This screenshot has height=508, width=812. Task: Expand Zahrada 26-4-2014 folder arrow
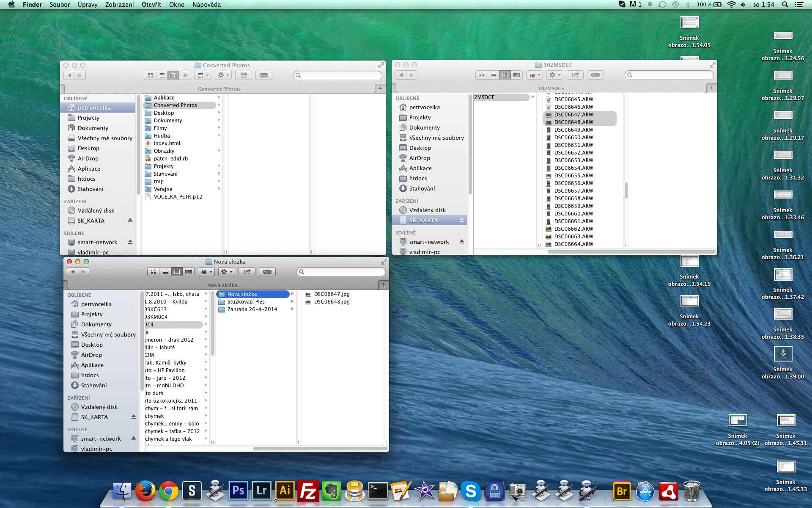point(292,309)
